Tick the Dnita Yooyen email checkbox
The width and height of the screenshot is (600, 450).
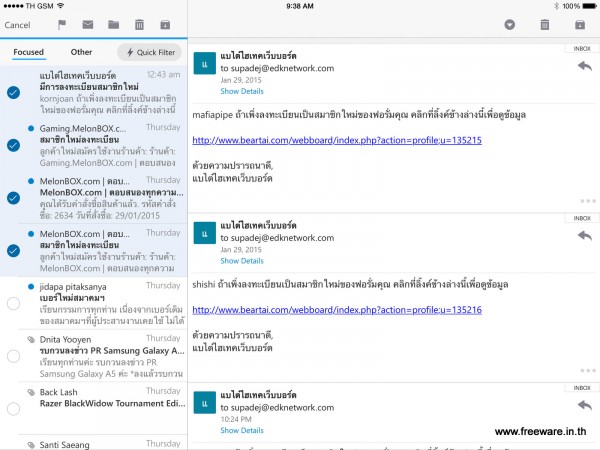pyautogui.click(x=13, y=356)
